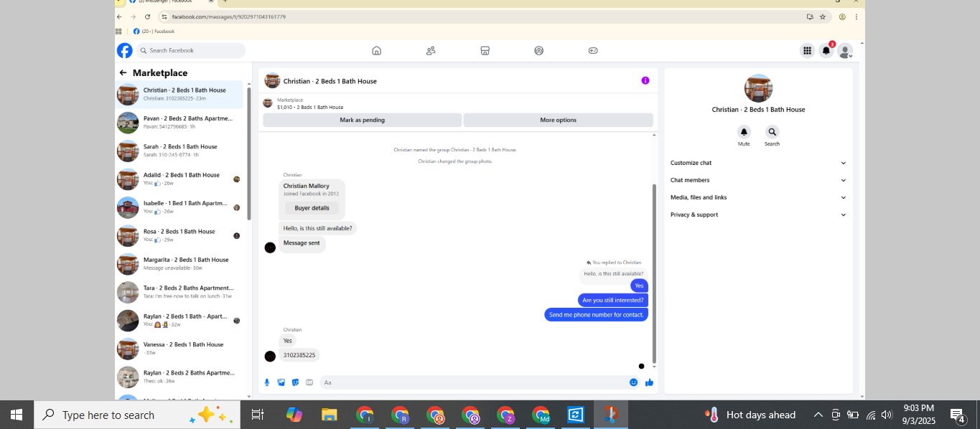The width and height of the screenshot is (980, 429).
Task: Open the browser apps grid in bookmarks bar
Action: 118,32
